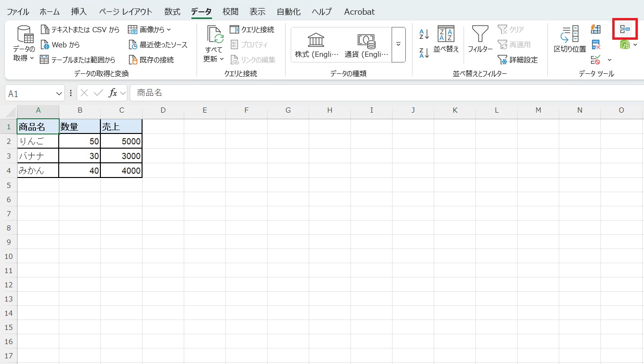The width and height of the screenshot is (644, 364).
Task: Switch to the 挿入 tab
Action: point(79,11)
